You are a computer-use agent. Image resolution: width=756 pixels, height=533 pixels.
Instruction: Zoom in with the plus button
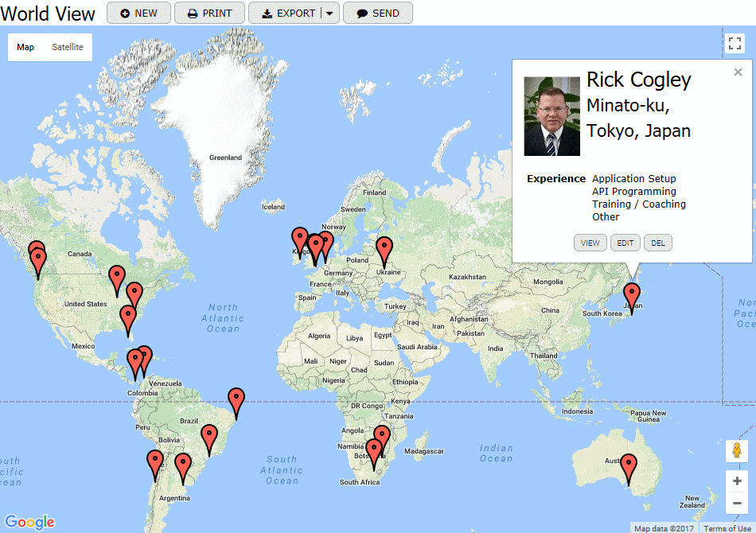coord(737,481)
